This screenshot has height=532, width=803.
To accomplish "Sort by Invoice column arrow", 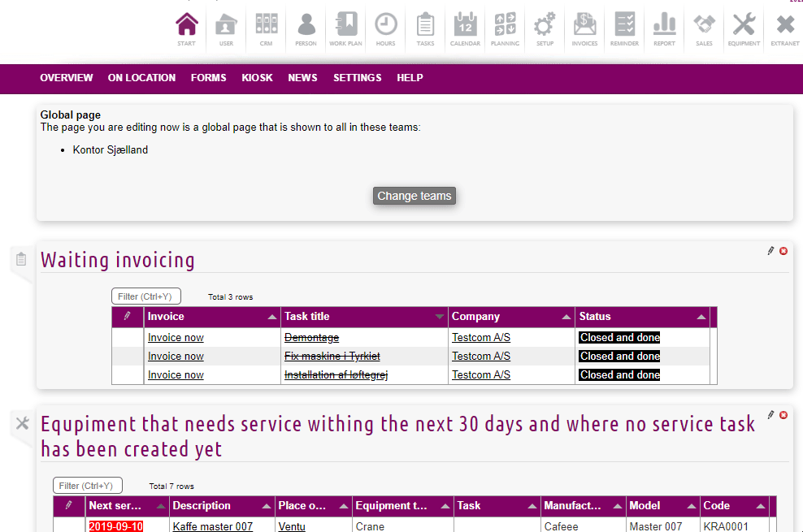I will pos(271,317).
